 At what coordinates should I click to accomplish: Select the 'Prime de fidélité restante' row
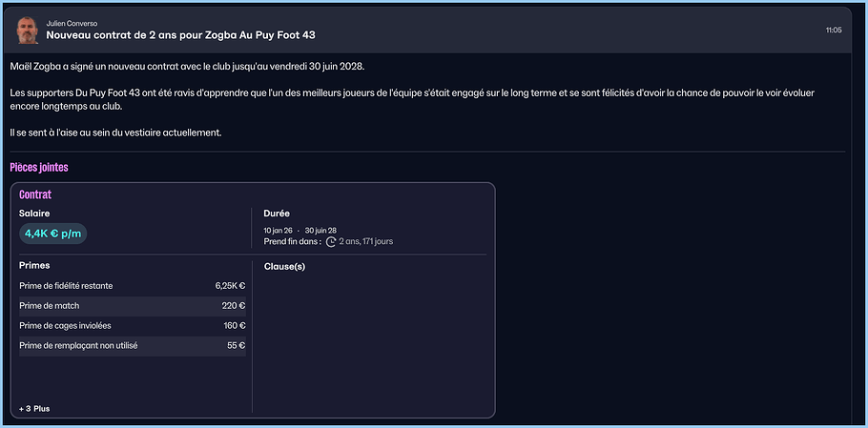pyautogui.click(x=132, y=286)
